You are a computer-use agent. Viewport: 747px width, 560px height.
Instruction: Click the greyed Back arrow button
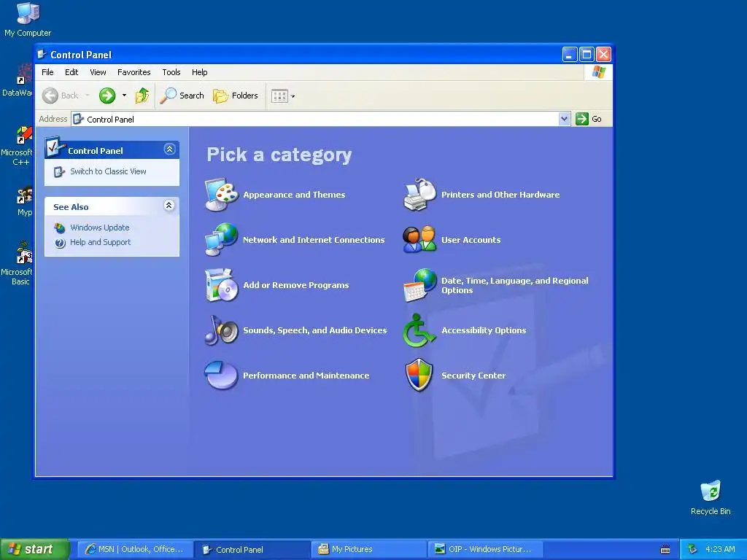coord(50,96)
